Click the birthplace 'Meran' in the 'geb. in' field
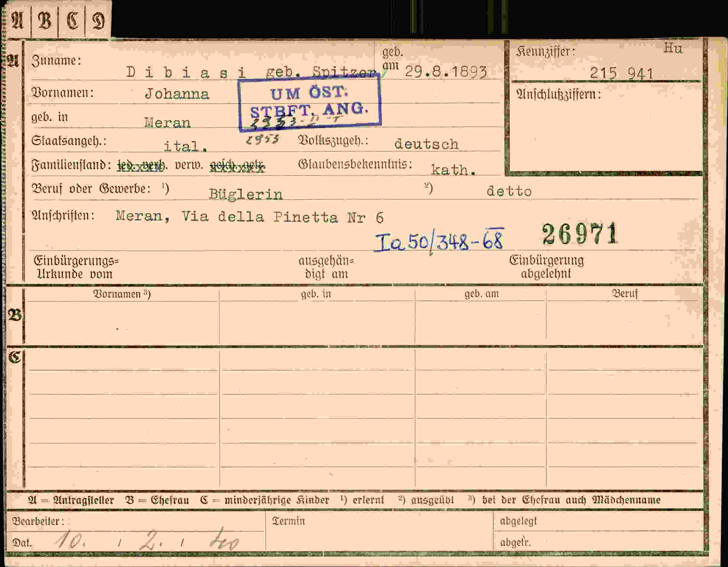 167,123
